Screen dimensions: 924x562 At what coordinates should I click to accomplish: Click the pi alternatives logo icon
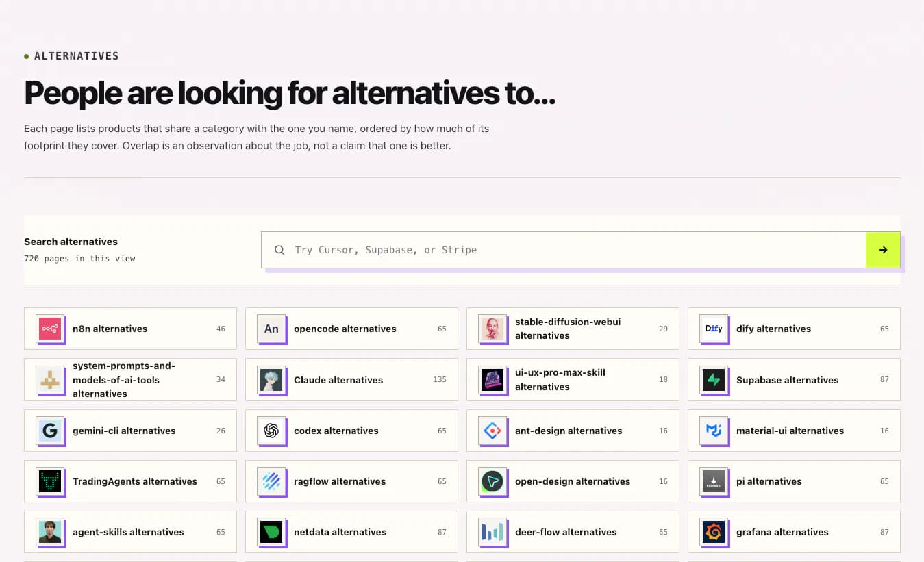click(x=714, y=481)
